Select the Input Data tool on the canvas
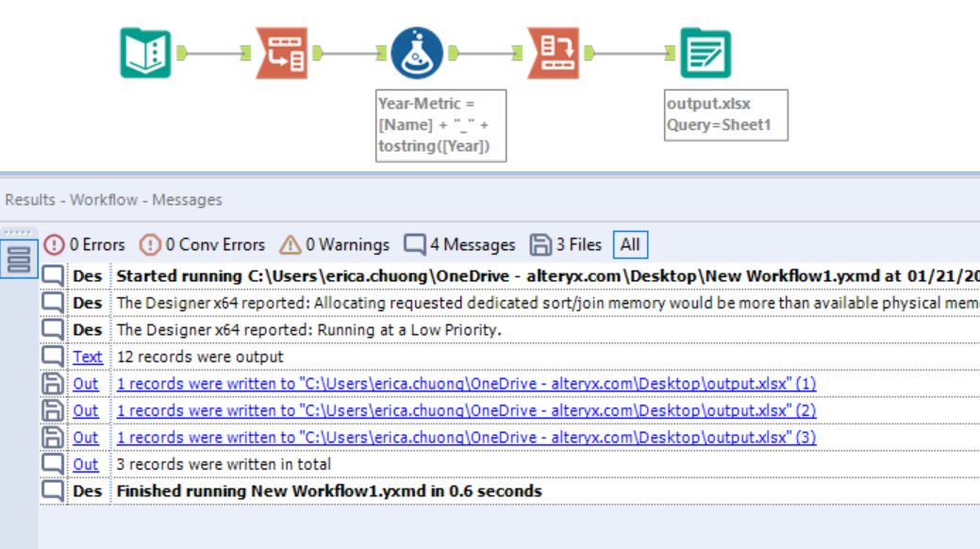 (146, 52)
